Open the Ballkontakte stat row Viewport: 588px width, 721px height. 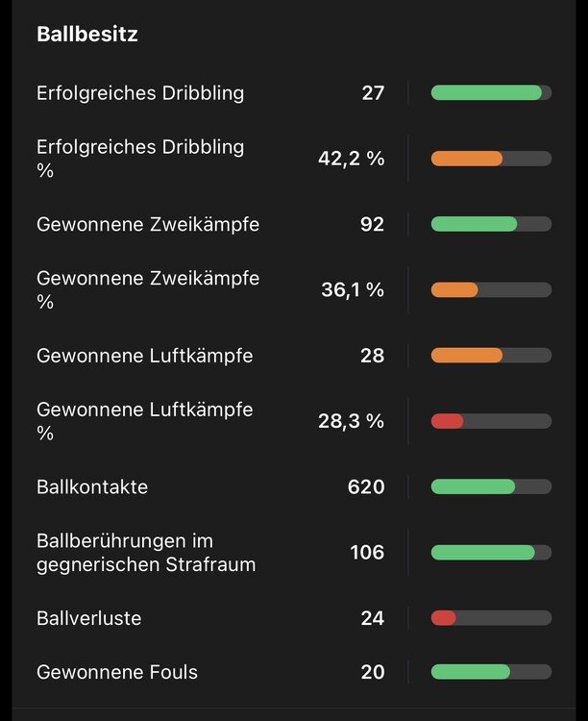click(x=294, y=487)
